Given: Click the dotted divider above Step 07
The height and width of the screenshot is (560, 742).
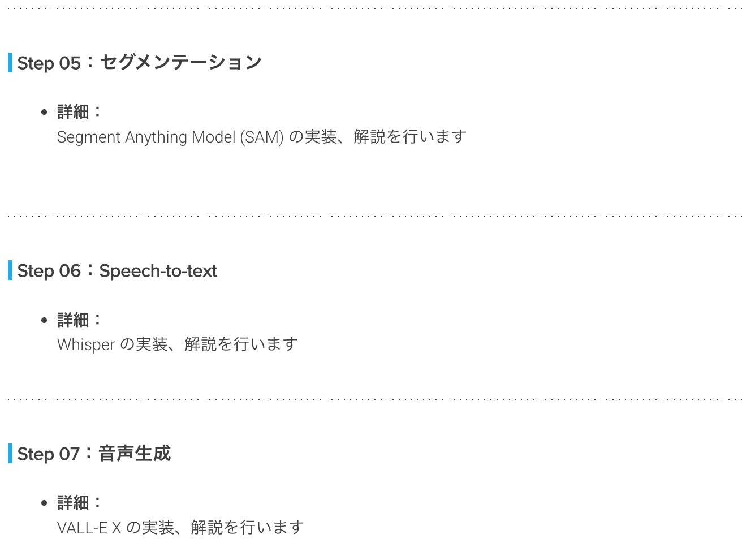Looking at the screenshot, I should click(371, 399).
